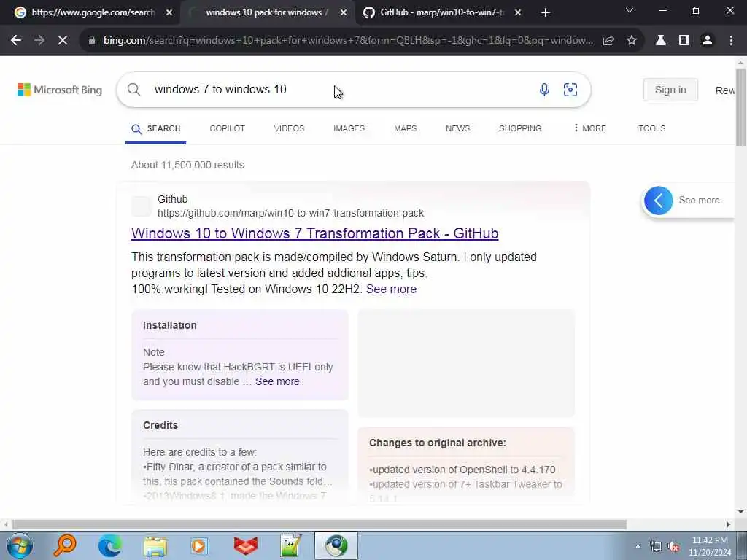The width and height of the screenshot is (747, 560).
Task: Open the Chrome labs flask icon
Action: pos(660,41)
